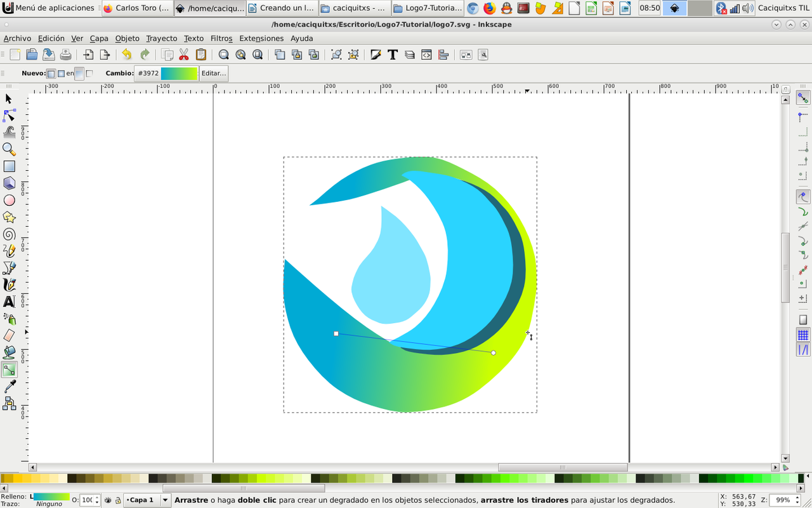Image resolution: width=812 pixels, height=508 pixels.
Task: Click the Cut scissors icon
Action: 184,55
